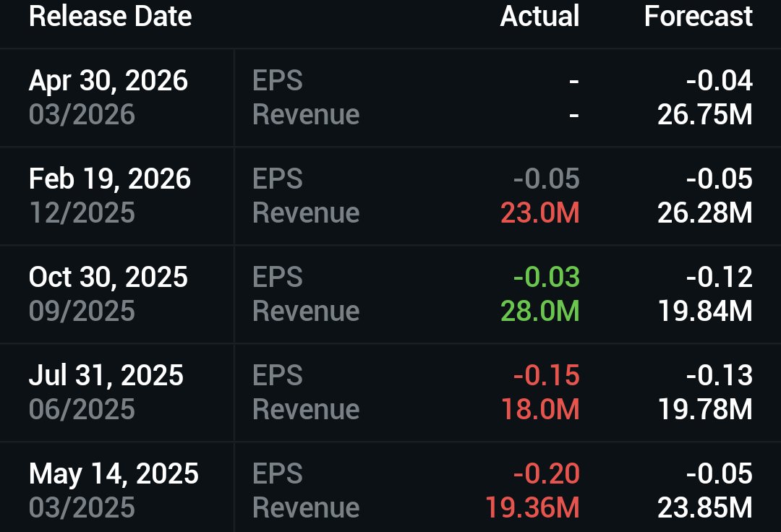Screen dimensions: 781x532
Task: Click the 26.75M revenue forecast value
Action: coord(704,114)
